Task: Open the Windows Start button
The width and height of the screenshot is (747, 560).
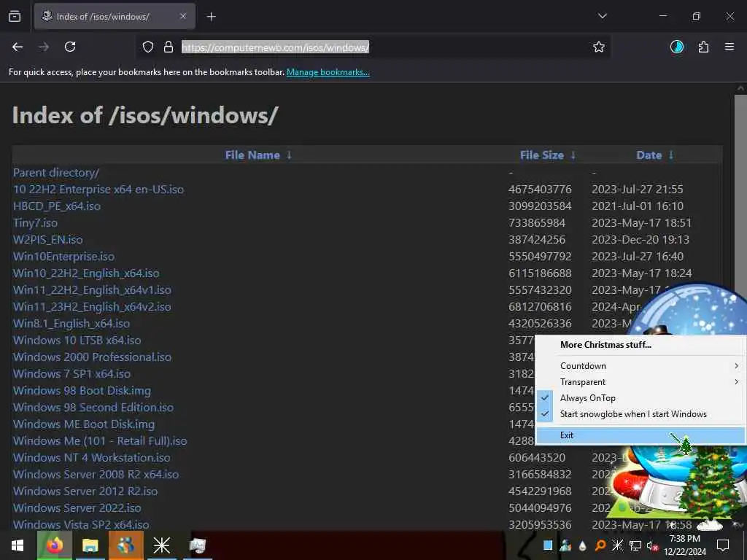Action: [x=18, y=545]
